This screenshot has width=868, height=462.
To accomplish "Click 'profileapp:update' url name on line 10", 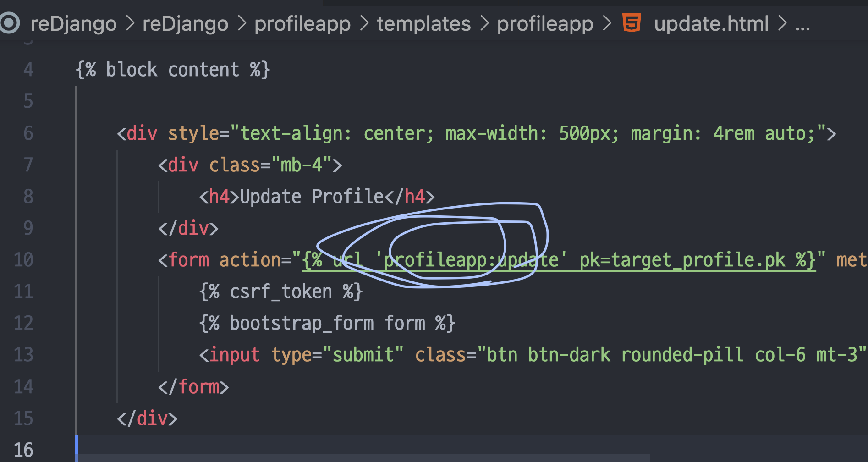I will point(471,260).
